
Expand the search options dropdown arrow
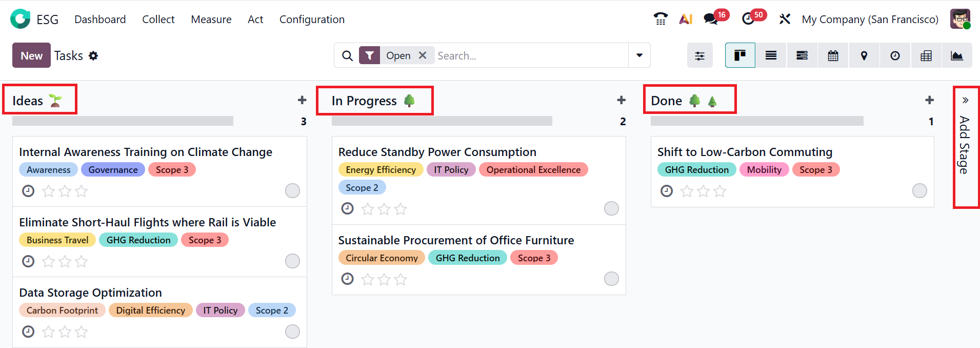(639, 55)
